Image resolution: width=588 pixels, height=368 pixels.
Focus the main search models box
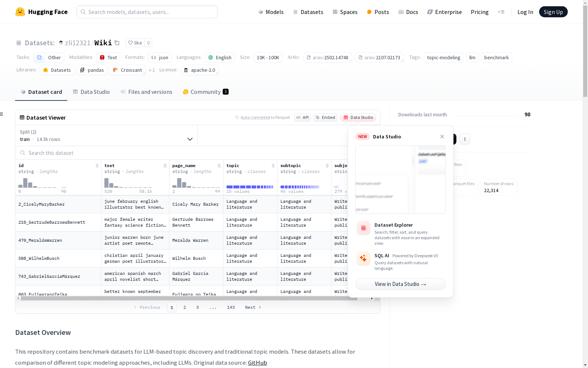click(147, 12)
